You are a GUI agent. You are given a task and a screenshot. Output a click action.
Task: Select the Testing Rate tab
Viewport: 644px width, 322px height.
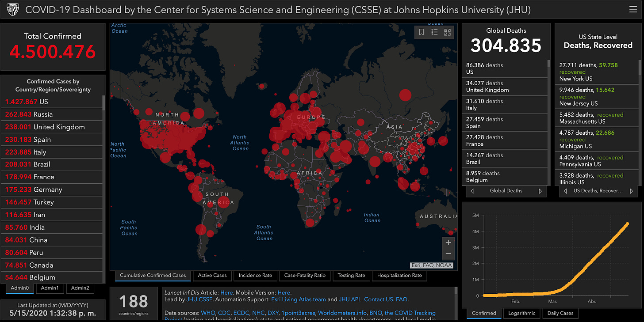click(x=351, y=275)
